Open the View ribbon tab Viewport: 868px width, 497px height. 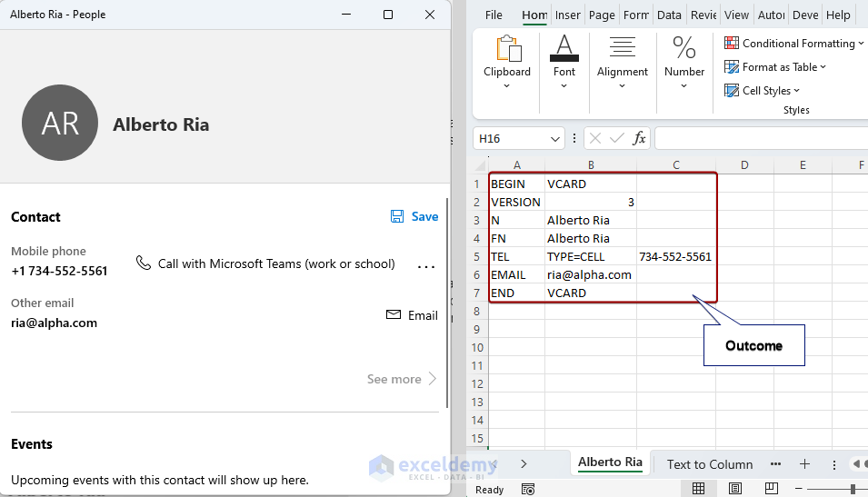pyautogui.click(x=736, y=15)
